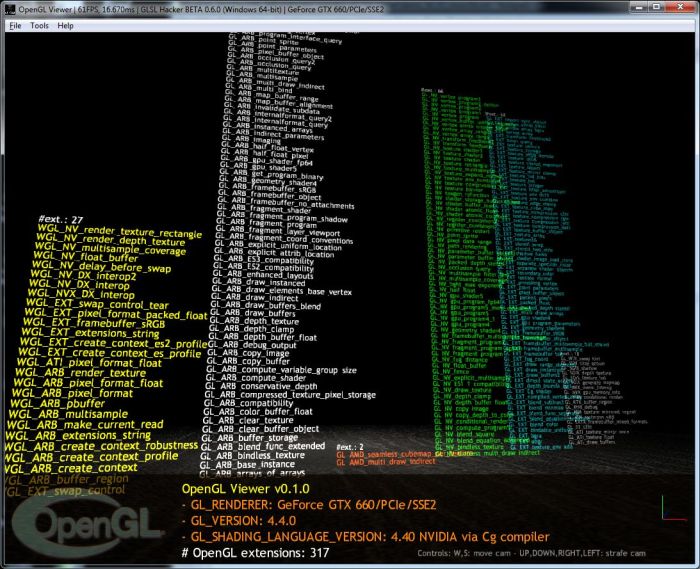Select GL_ARB_draw_buffers_blend text
700x569 pixels.
click(x=265, y=306)
